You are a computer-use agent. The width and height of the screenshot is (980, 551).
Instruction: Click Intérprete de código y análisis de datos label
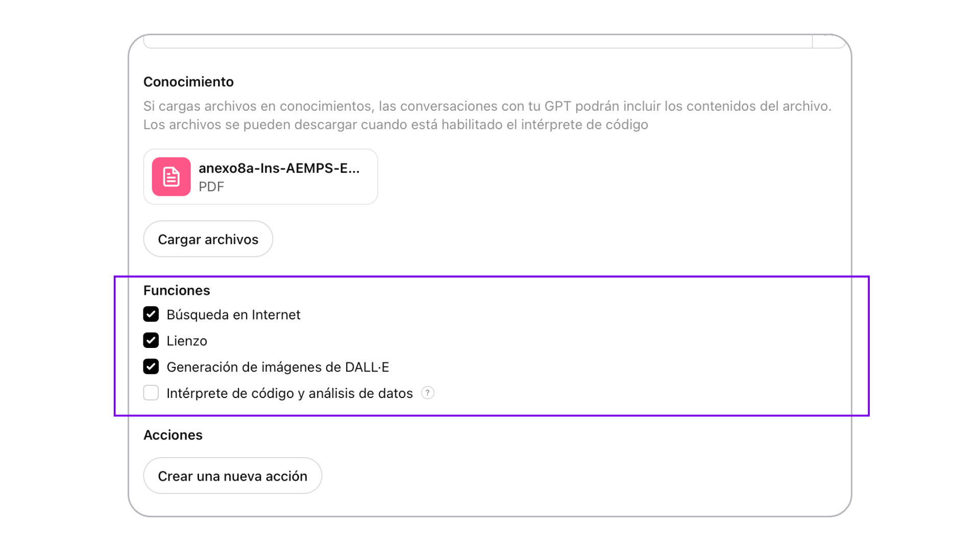click(289, 393)
